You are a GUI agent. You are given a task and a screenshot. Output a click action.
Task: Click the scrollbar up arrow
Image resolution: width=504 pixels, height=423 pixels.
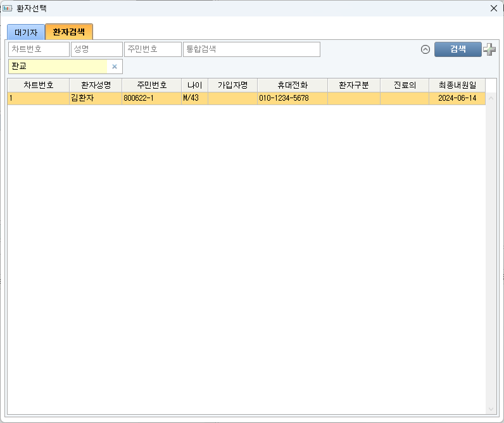click(x=491, y=98)
